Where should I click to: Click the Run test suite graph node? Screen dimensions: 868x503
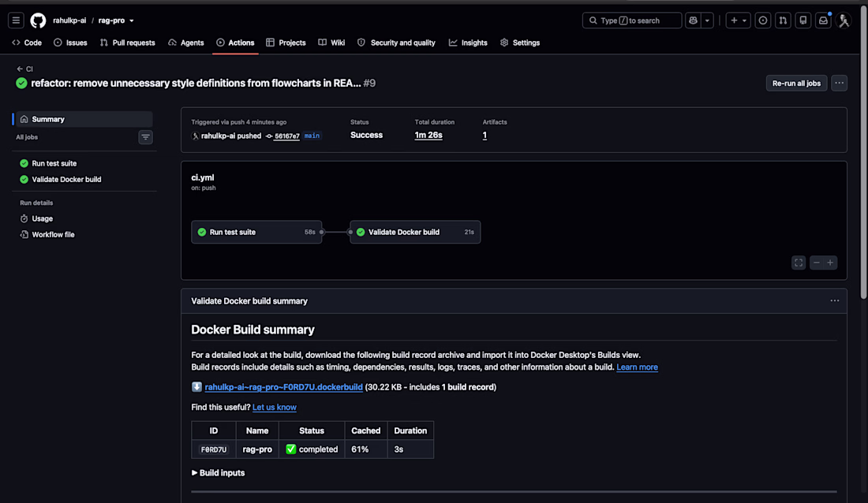coord(256,232)
